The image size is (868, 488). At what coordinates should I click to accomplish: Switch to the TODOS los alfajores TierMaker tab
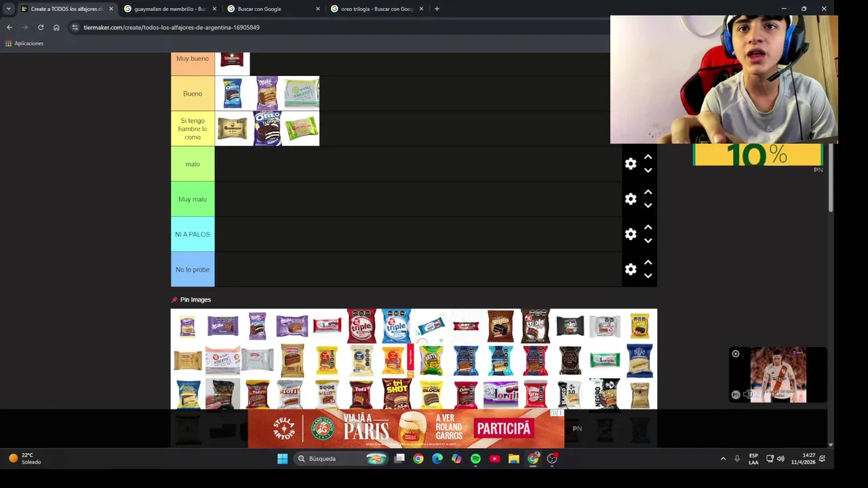point(66,9)
